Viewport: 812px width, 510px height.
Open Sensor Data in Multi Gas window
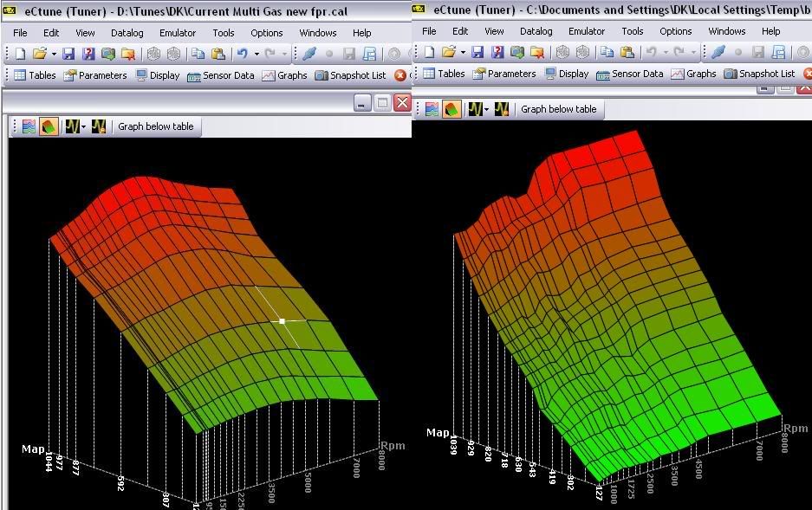(x=221, y=75)
